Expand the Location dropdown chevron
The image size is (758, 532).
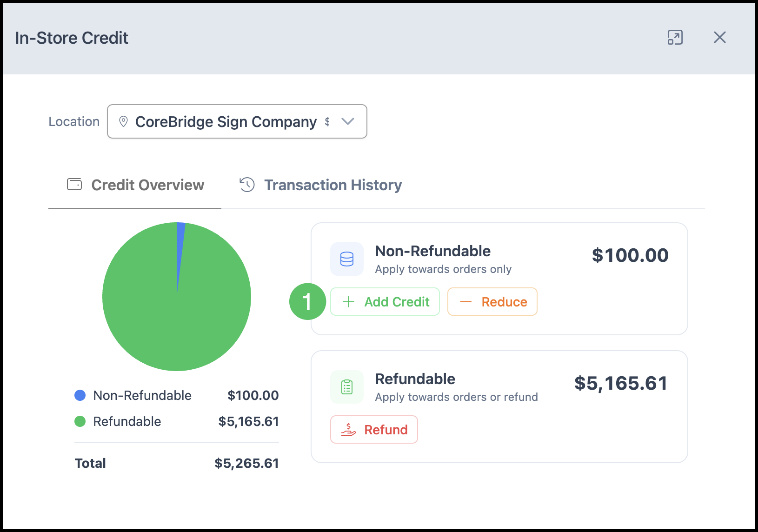click(348, 121)
